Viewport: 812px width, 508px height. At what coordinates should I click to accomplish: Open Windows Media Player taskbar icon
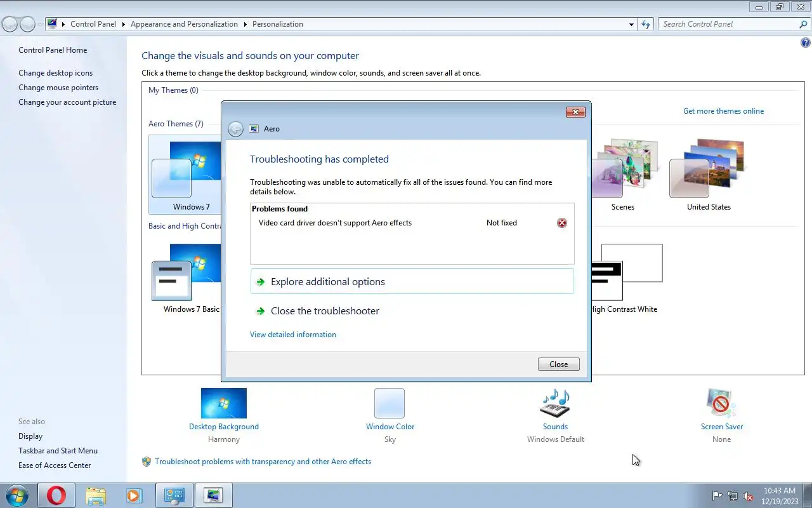[134, 495]
